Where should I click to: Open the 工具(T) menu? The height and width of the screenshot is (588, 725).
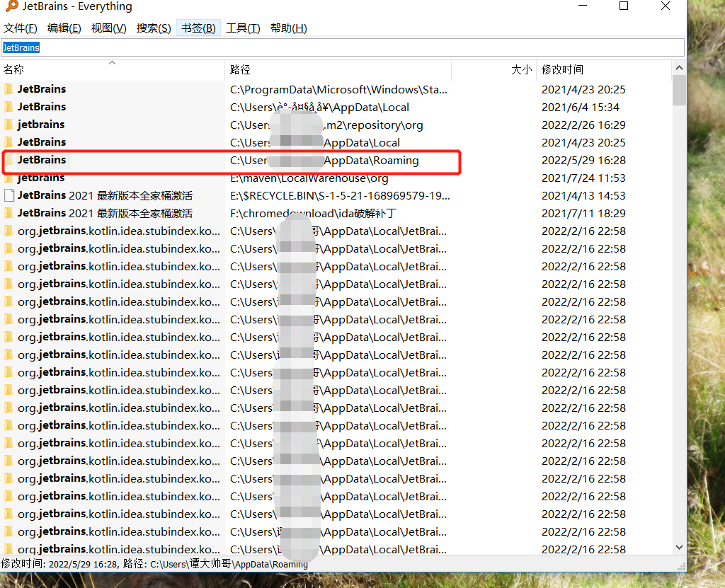(243, 28)
